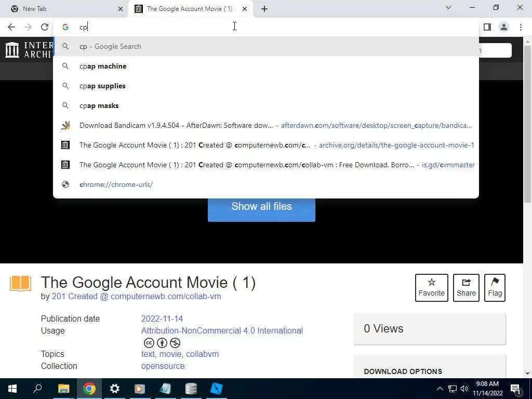The height and width of the screenshot is (399, 532).
Task: Click the non-commercial dollar license icon
Action: pos(175,343)
